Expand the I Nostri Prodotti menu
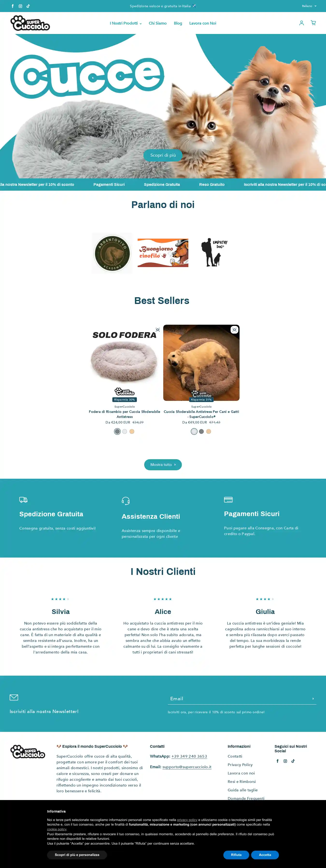326x868 pixels. (126, 23)
